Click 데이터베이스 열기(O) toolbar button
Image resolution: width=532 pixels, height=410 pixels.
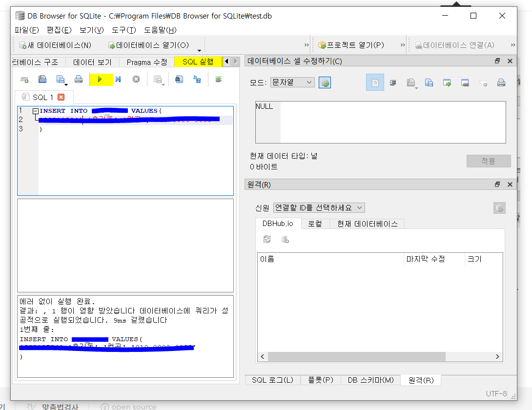pos(148,45)
